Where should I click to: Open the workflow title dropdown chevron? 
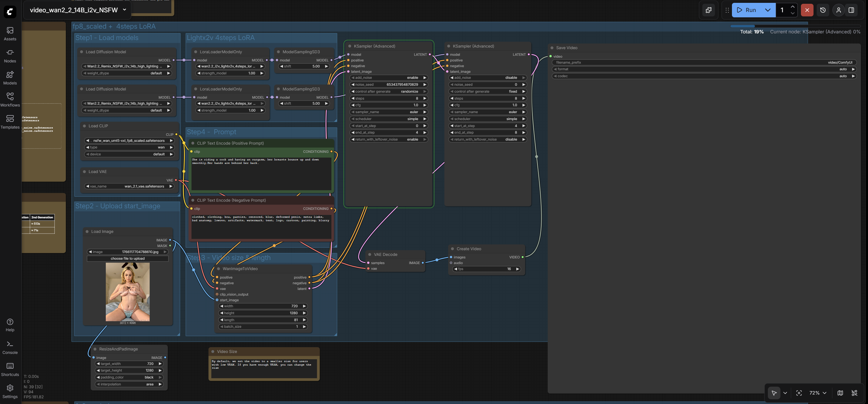(124, 10)
